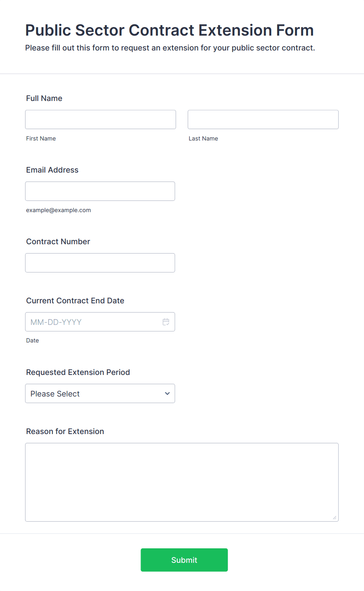Click the Full Name label
Image resolution: width=364 pixels, height=591 pixels.
[44, 98]
